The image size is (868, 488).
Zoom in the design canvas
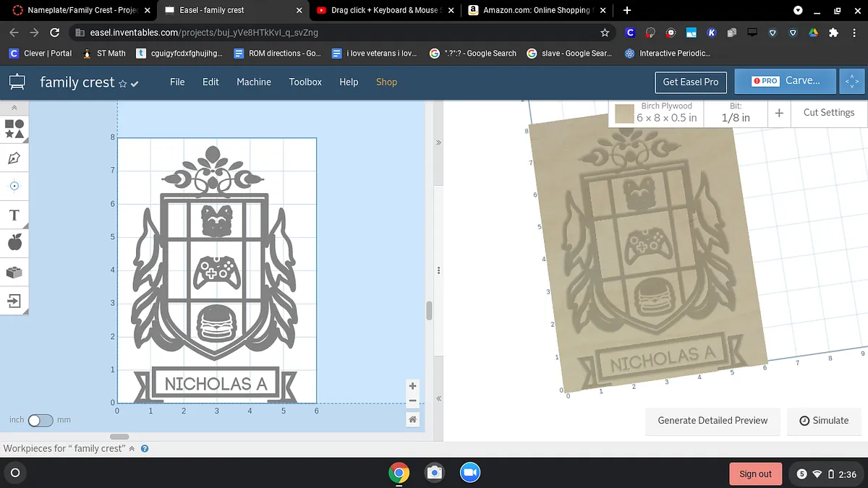[x=412, y=386]
